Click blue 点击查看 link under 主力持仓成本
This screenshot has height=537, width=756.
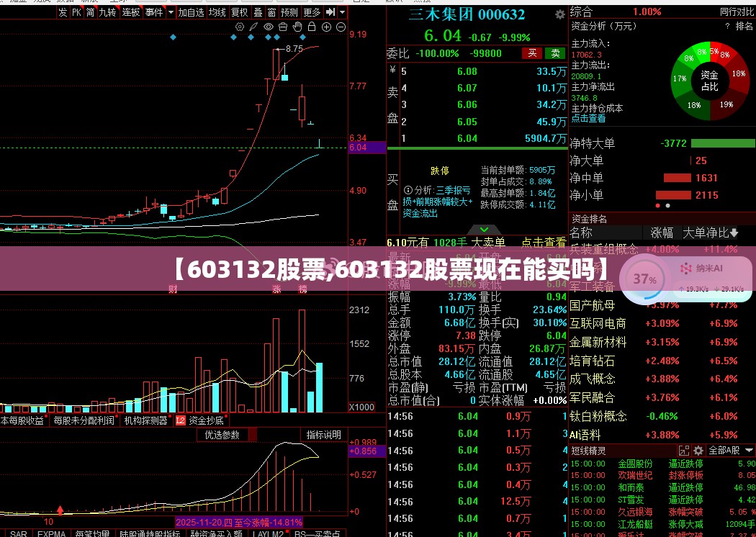pos(589,118)
